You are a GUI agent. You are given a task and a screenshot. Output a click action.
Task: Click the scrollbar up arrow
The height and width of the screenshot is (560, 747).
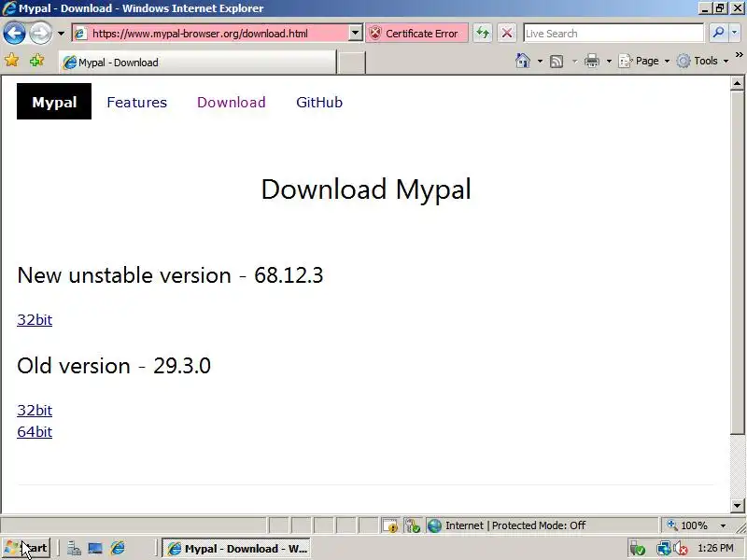(x=737, y=83)
